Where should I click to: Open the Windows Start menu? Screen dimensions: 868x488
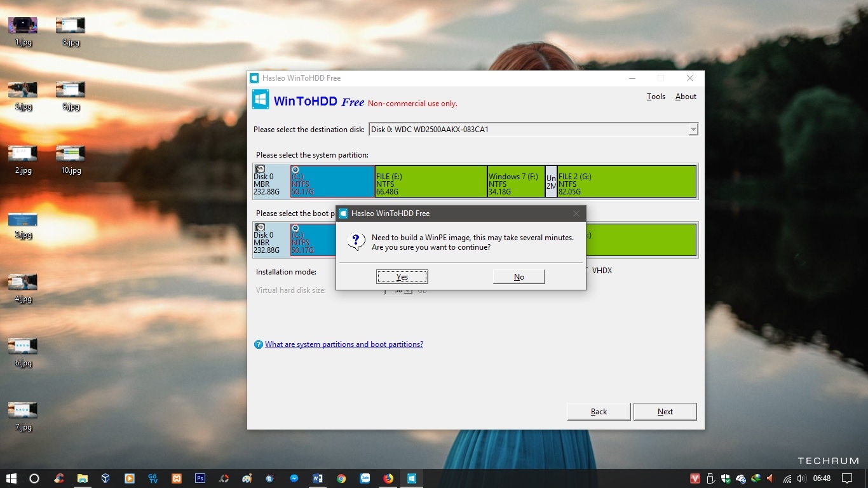(11, 478)
